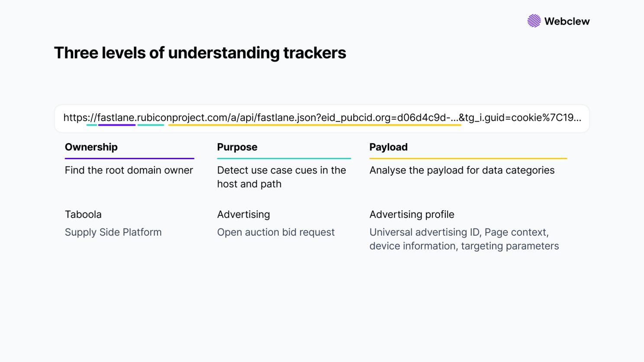Select the Ownership column heading
Viewport: 644px width, 362px height.
91,147
